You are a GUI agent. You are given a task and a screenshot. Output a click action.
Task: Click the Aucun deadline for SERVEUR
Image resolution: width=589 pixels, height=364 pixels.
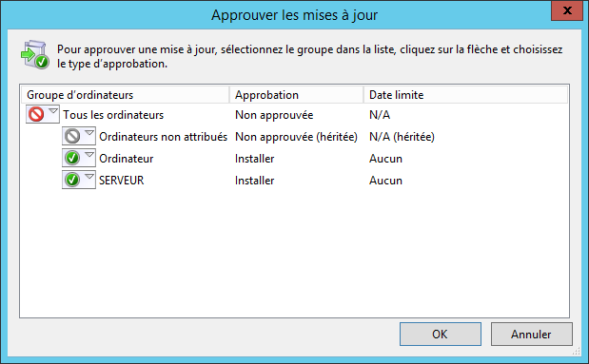[x=385, y=181]
